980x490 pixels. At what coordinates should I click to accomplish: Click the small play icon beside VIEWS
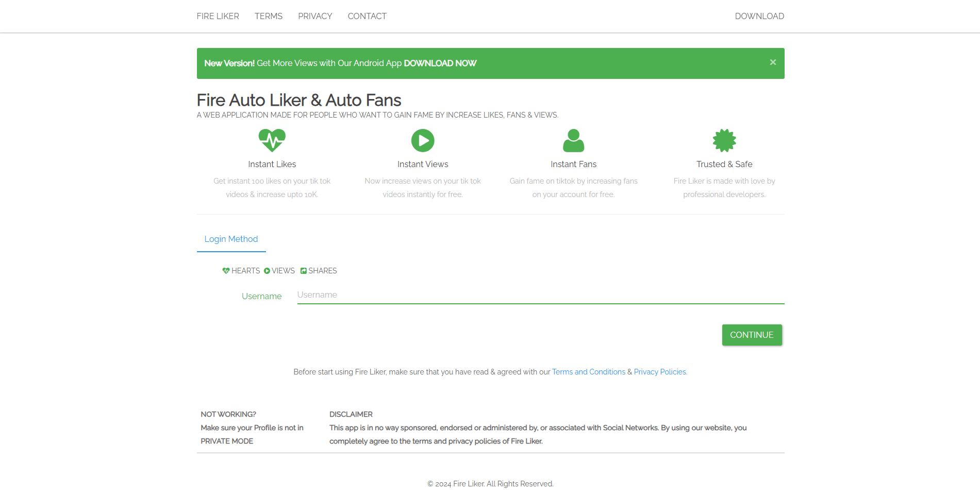[x=267, y=271]
